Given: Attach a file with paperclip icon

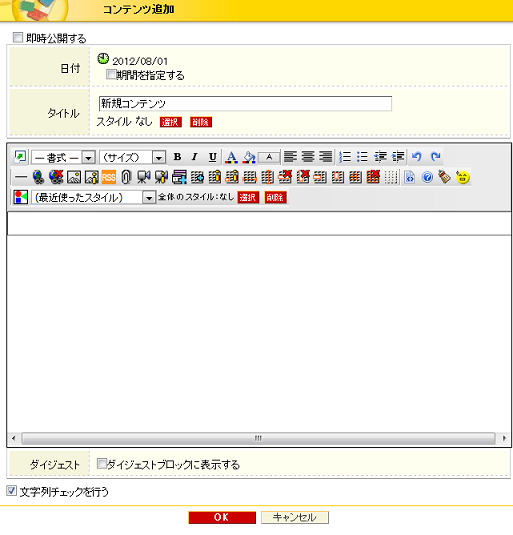Looking at the screenshot, I should pyautogui.click(x=126, y=177).
